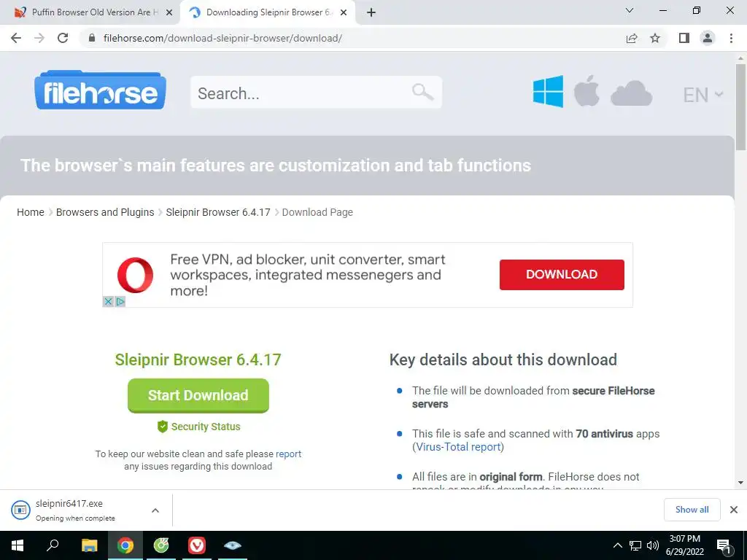The image size is (747, 560).
Task: Open File Explorer from taskbar
Action: 89,545
